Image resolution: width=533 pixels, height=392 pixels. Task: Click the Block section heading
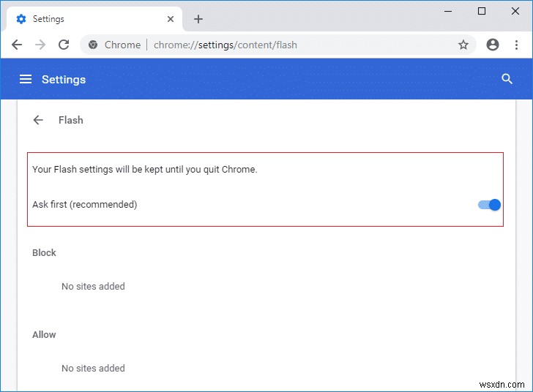point(44,253)
